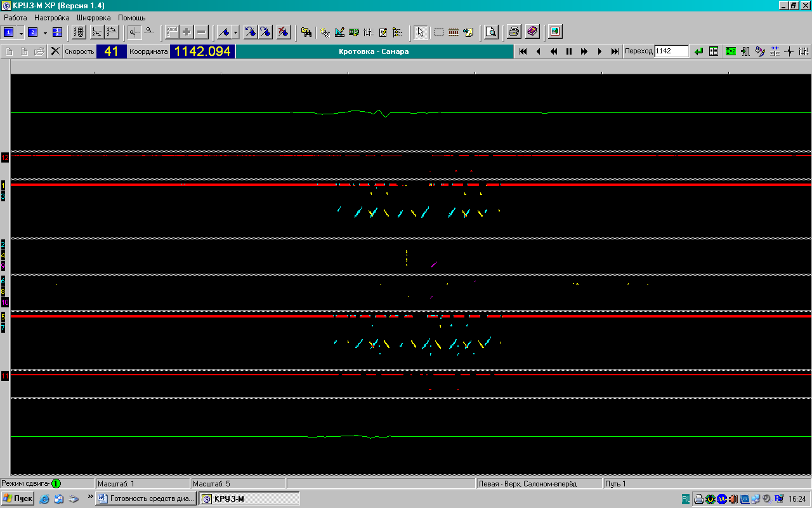
Task: Select the arrow pointer cursor tool
Action: (420, 32)
